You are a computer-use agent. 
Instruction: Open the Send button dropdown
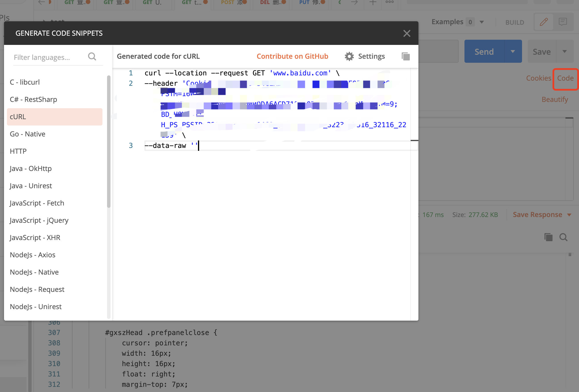click(513, 51)
